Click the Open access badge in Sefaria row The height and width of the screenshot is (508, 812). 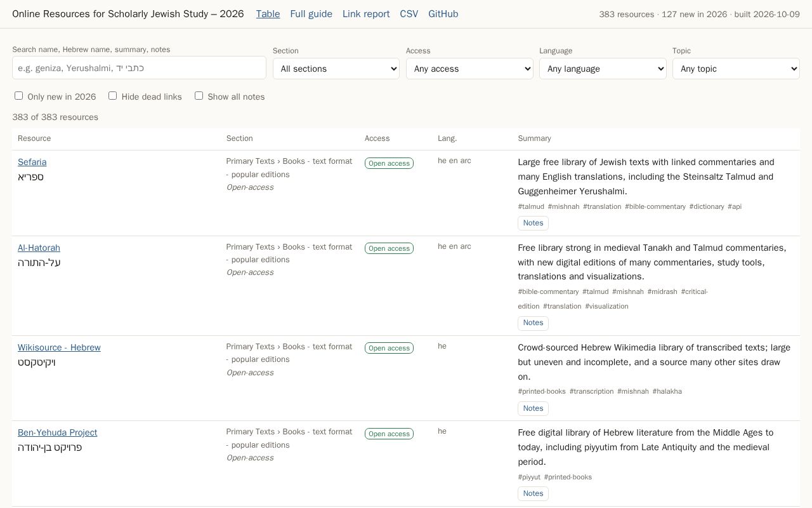click(389, 163)
